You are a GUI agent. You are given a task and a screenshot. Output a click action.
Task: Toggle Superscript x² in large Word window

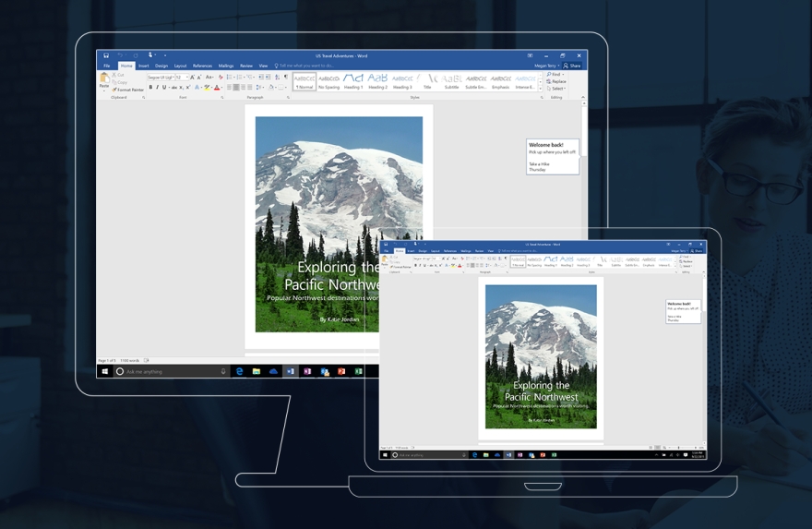click(x=188, y=87)
